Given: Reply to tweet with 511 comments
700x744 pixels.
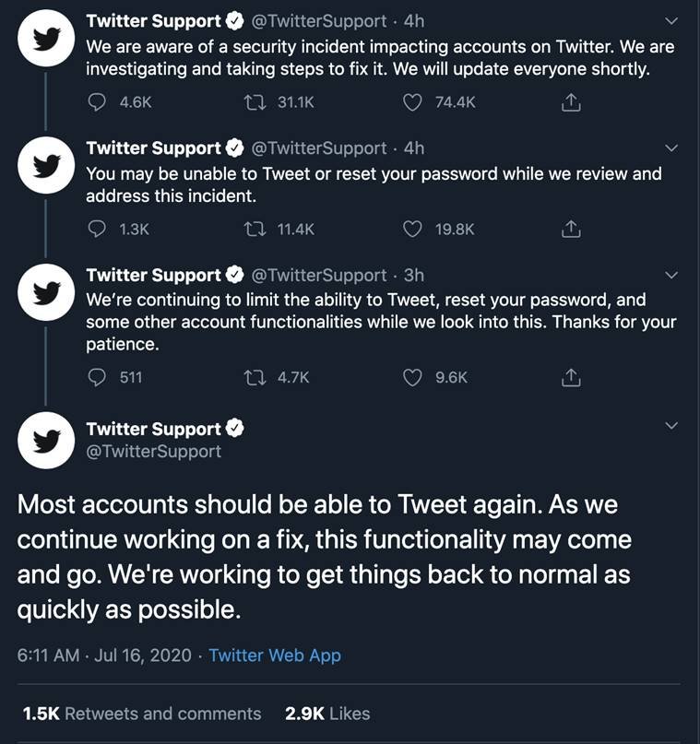Looking at the screenshot, I should pos(97,377).
